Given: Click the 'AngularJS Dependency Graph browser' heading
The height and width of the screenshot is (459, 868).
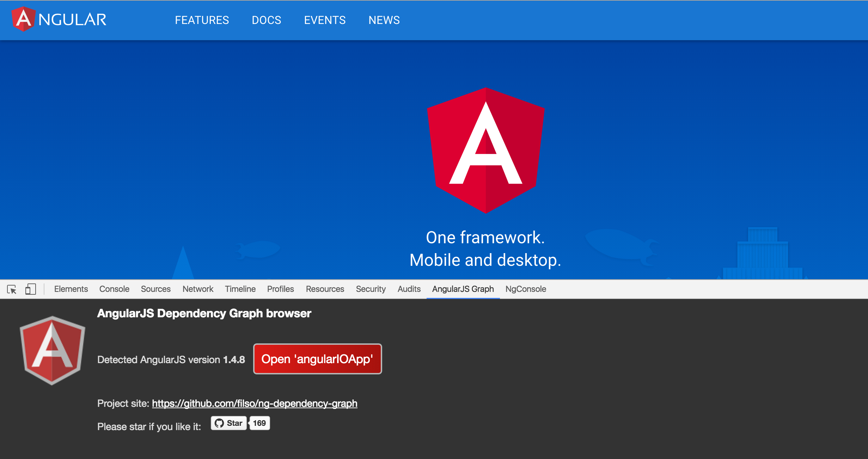Looking at the screenshot, I should pyautogui.click(x=204, y=313).
